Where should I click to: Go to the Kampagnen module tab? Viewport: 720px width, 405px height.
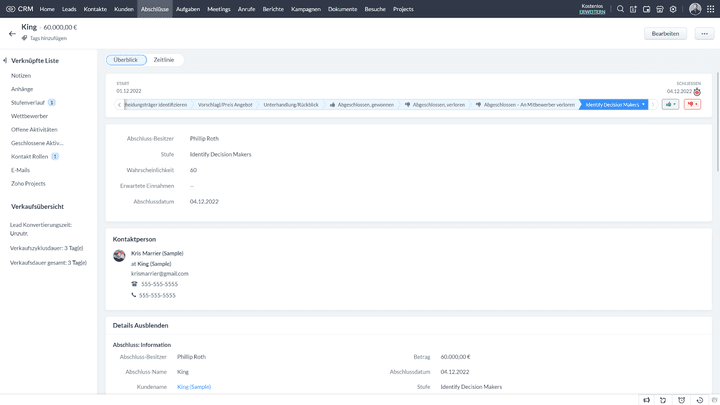pyautogui.click(x=306, y=9)
